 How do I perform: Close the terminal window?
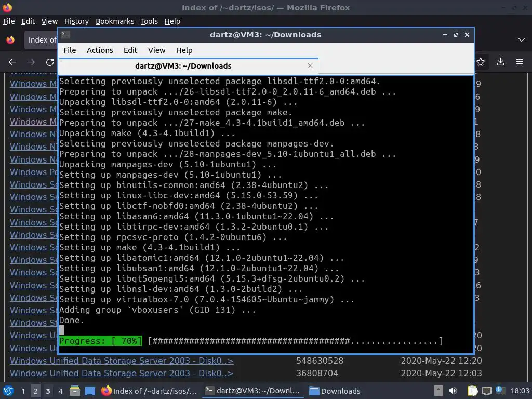(x=467, y=35)
